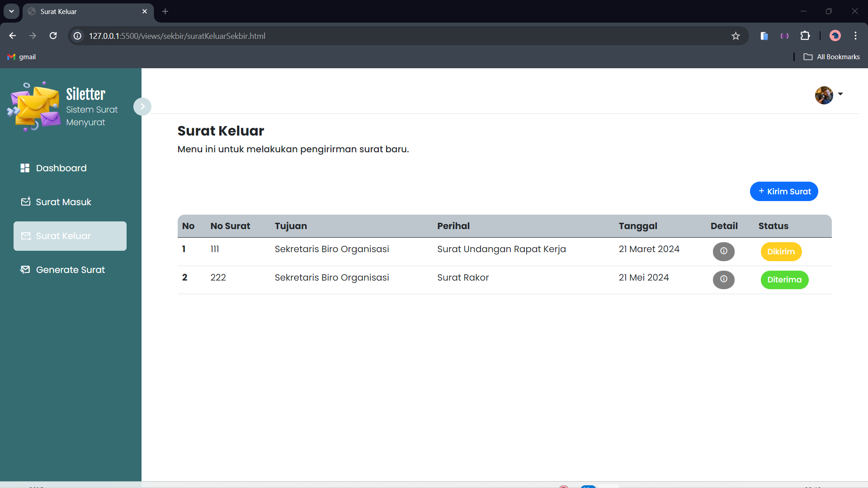Open the All Bookmarks folder
The image size is (868, 488).
(x=831, y=57)
